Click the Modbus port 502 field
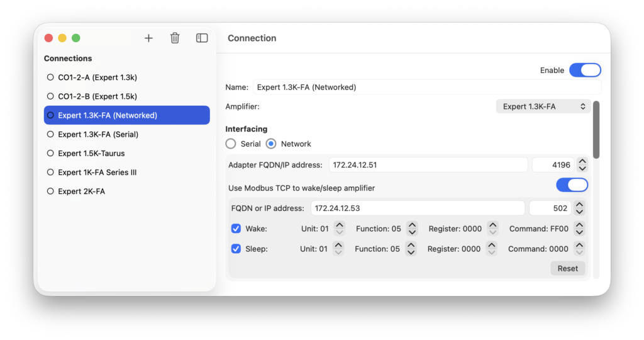 tap(550, 208)
